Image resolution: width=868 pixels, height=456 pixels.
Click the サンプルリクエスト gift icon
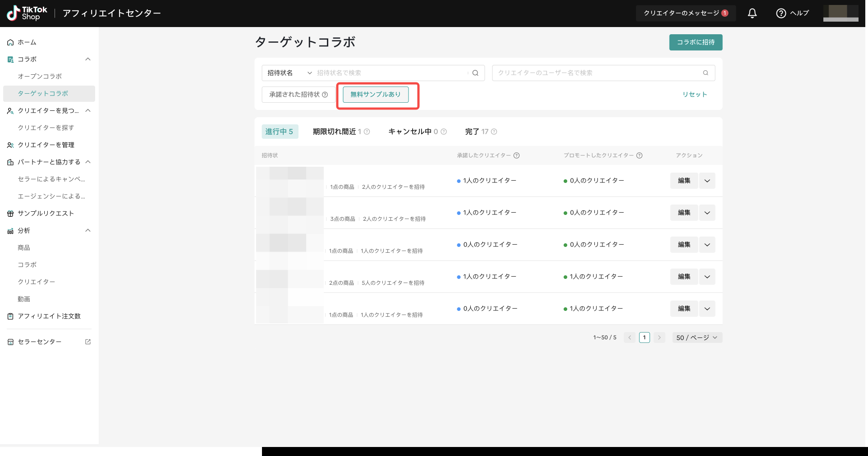10,214
